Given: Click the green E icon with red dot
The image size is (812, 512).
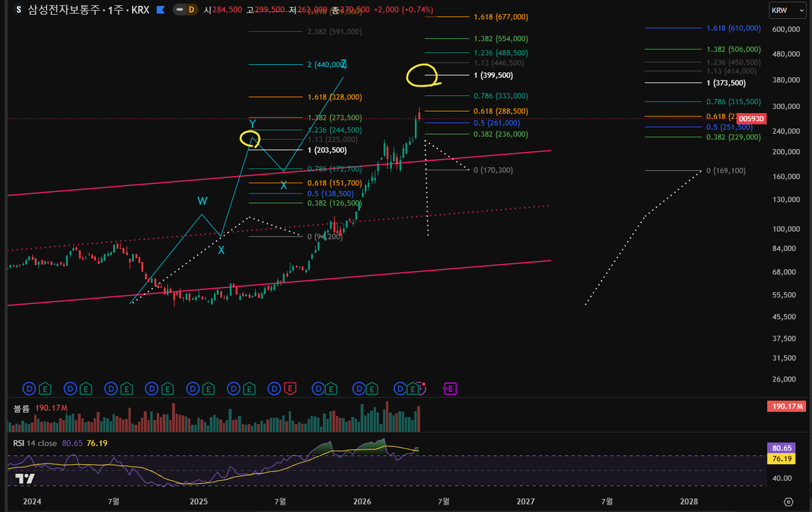Looking at the screenshot, I should [414, 388].
